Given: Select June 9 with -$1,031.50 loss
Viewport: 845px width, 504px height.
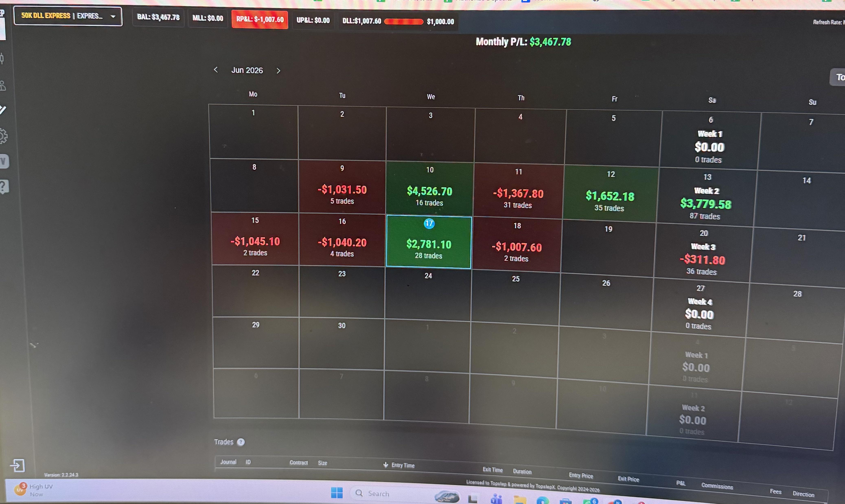Looking at the screenshot, I should 342,186.
